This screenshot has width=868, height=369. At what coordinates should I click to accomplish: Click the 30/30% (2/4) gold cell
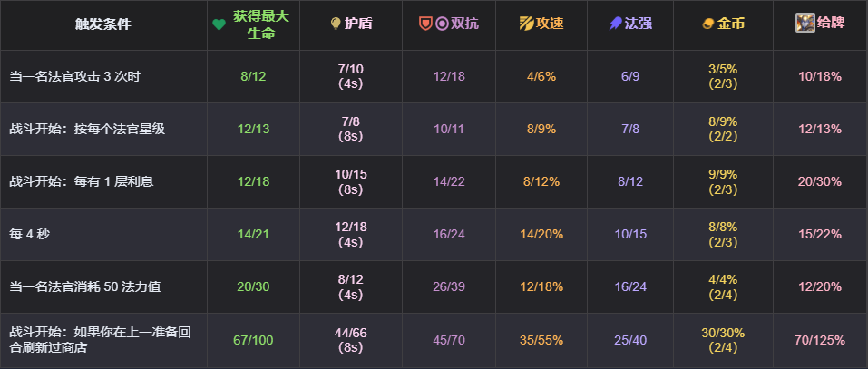point(723,340)
